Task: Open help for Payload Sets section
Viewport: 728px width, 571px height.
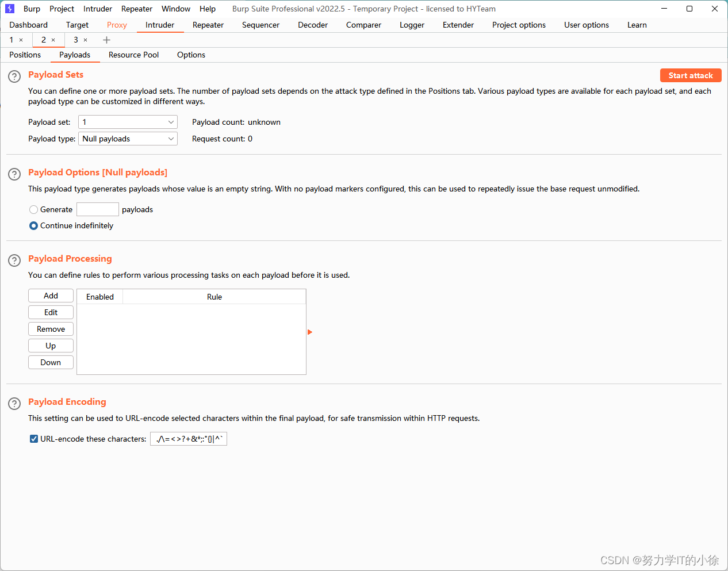Action: click(x=14, y=76)
